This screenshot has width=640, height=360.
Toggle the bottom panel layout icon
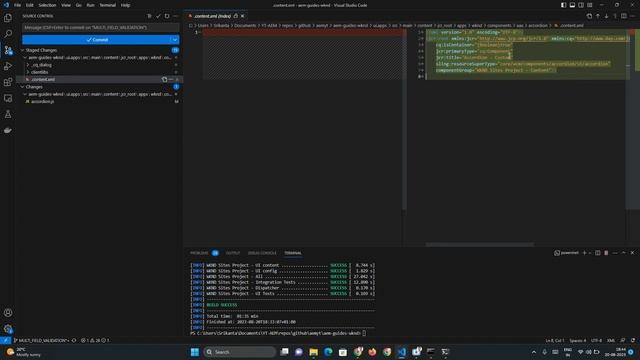tap(572, 5)
